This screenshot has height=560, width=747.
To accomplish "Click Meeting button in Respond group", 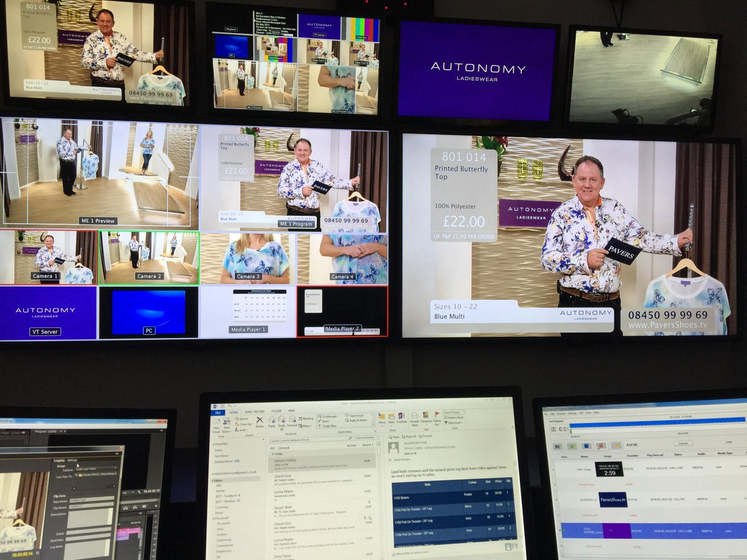I will 306,418.
